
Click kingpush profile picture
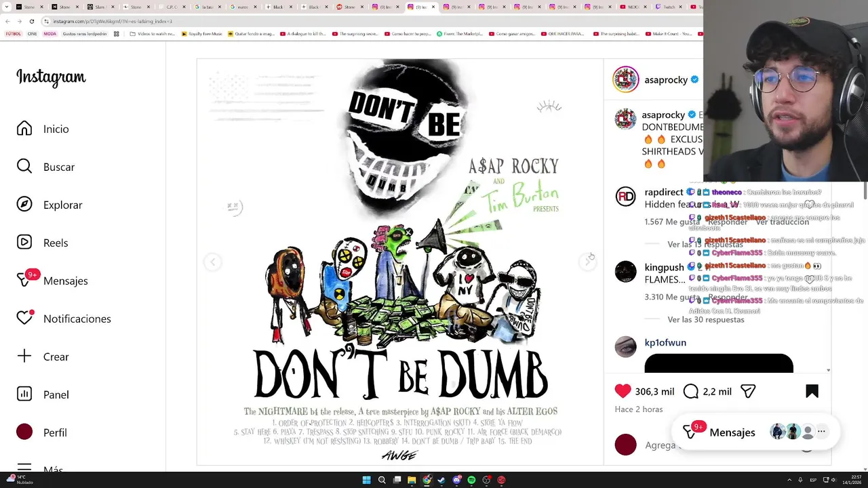[625, 271]
